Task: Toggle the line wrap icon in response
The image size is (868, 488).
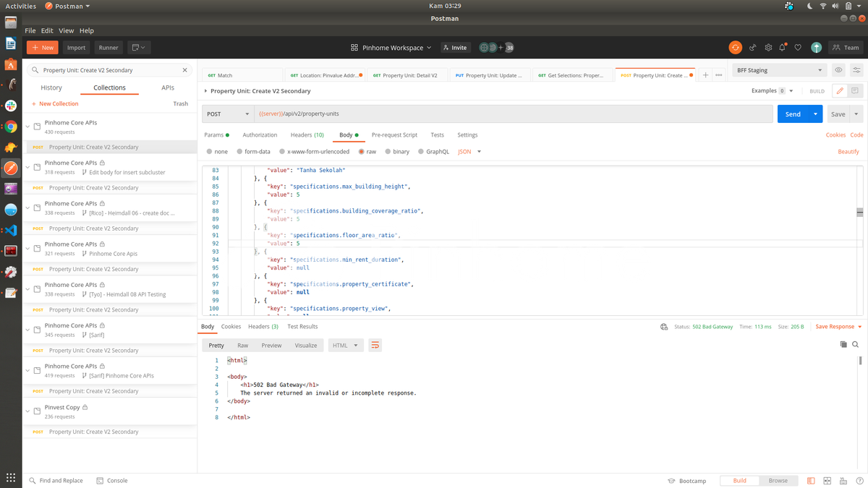Action: point(375,346)
